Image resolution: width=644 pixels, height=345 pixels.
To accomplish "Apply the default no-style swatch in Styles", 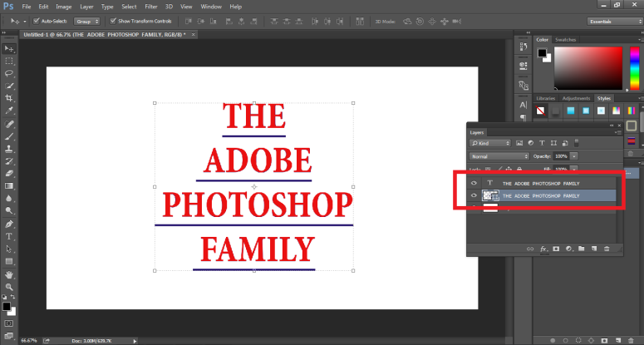I will click(540, 111).
